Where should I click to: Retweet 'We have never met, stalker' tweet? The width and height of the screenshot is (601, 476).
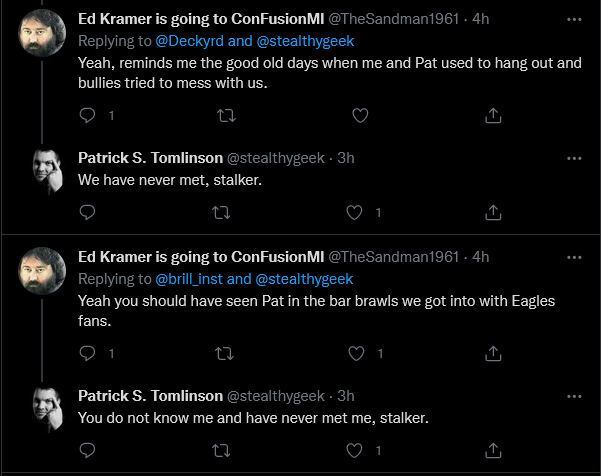pos(221,212)
